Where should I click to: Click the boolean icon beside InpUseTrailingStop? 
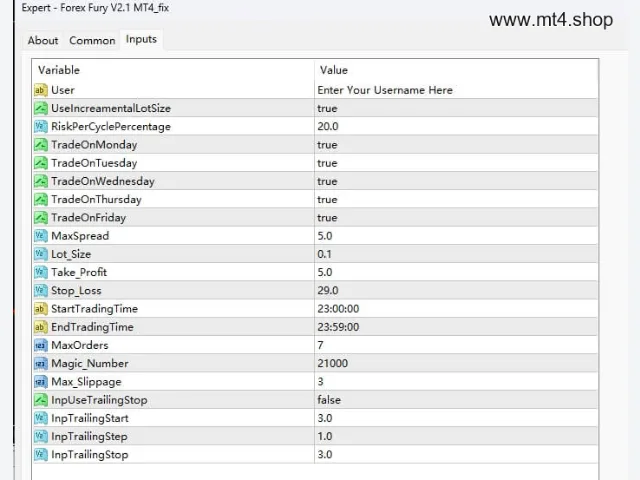tap(40, 400)
